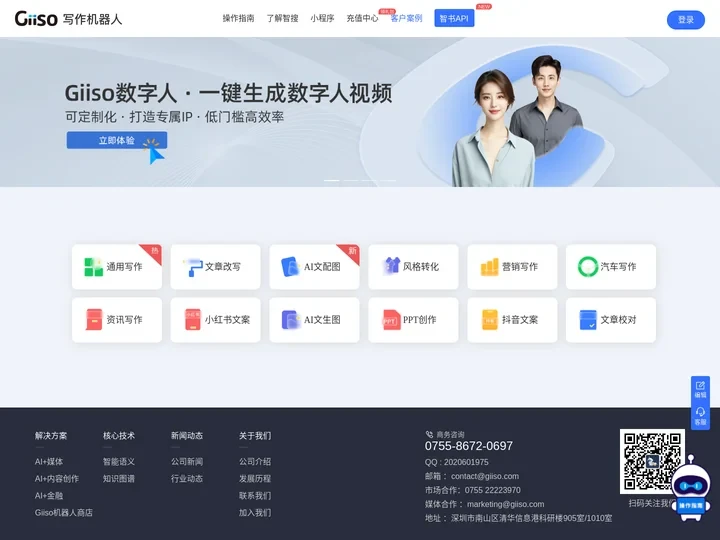Select the last banner carousel indicator
Image resolution: width=720 pixels, height=540 pixels.
click(x=388, y=180)
